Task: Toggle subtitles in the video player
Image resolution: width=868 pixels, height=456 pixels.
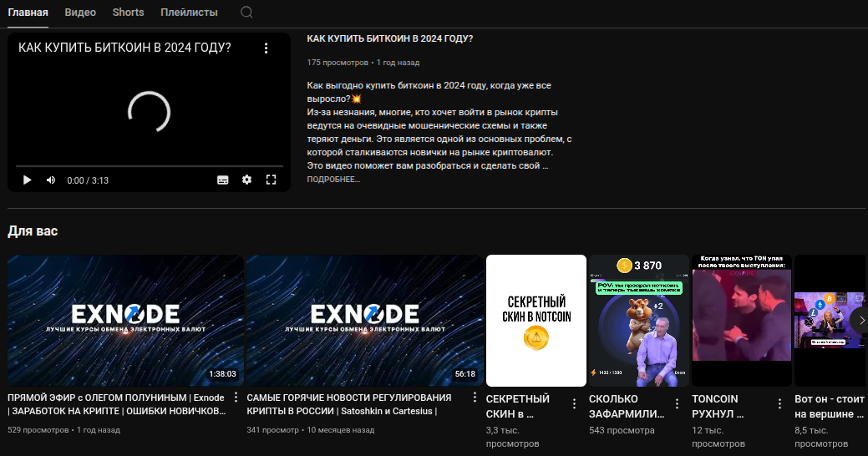Action: [x=222, y=180]
